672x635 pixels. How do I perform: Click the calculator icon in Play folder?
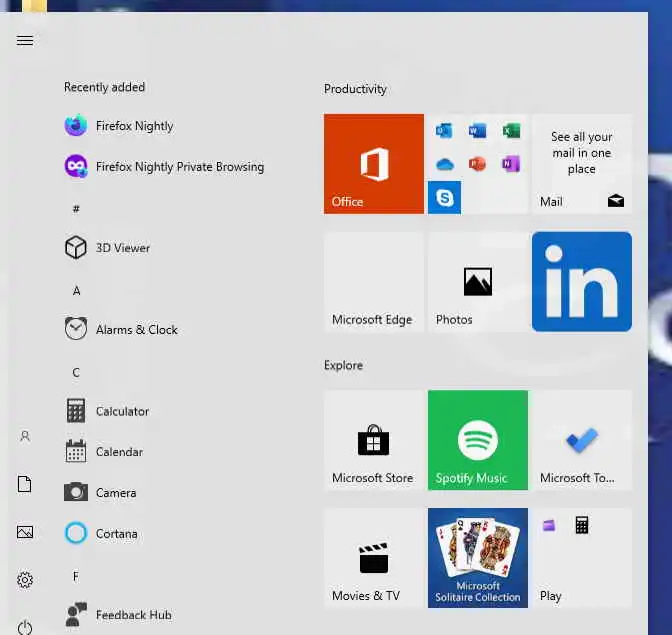tap(582, 525)
